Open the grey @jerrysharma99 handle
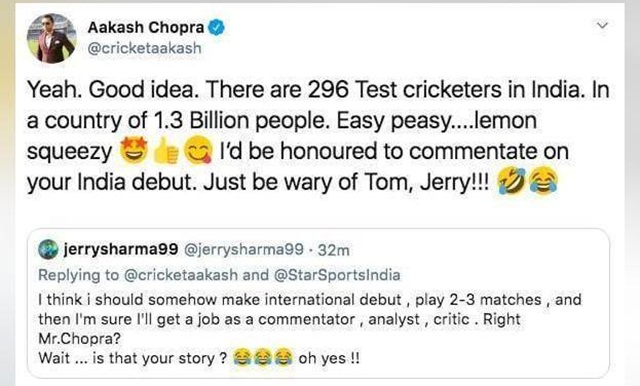This screenshot has height=386, width=640. [x=244, y=249]
